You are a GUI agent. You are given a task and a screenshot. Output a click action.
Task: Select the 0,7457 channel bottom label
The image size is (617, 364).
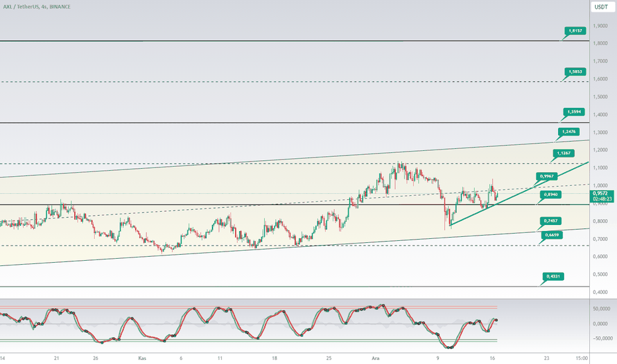pyautogui.click(x=551, y=221)
